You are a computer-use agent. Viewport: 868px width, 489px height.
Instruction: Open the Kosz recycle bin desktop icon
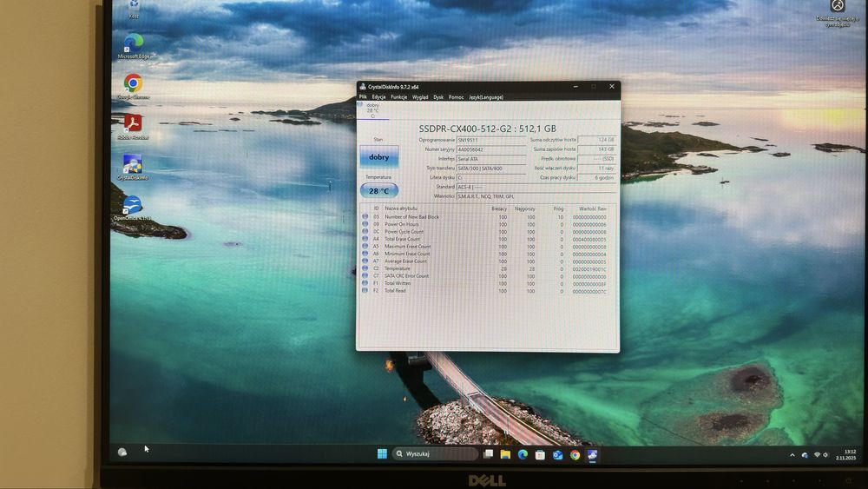pos(134,9)
